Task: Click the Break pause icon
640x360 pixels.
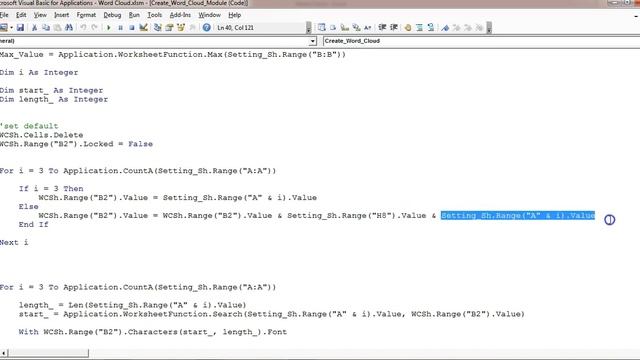Action: coord(120,27)
